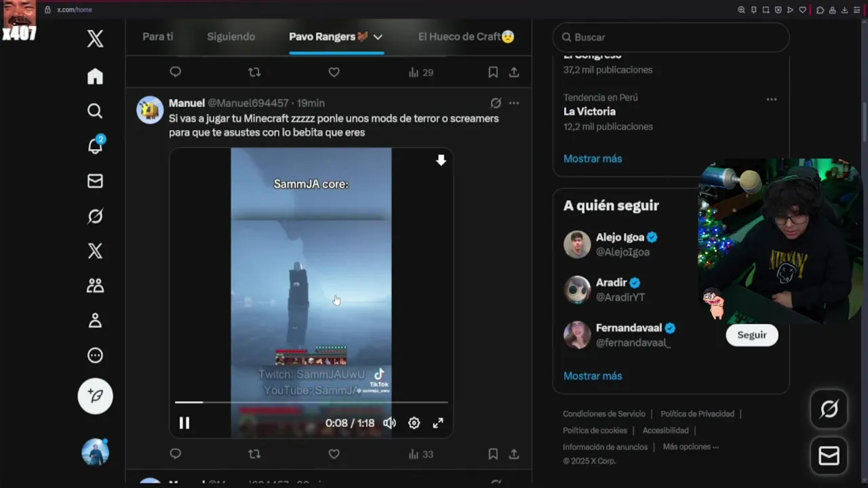This screenshot has height=488, width=868.
Task: Repost Manuel's Minecraft post
Action: pyautogui.click(x=254, y=454)
